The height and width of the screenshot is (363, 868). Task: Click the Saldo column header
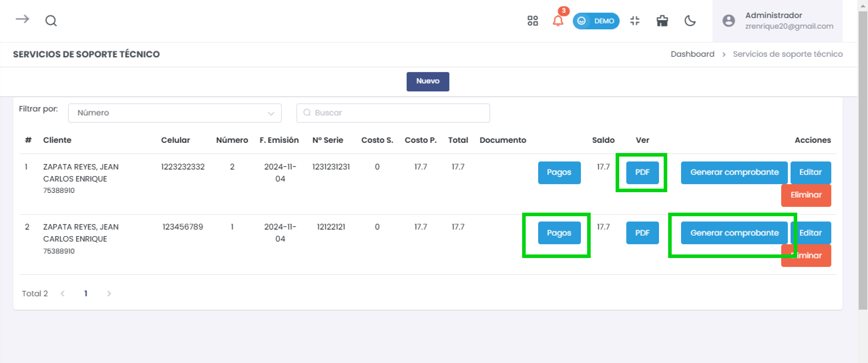click(603, 140)
